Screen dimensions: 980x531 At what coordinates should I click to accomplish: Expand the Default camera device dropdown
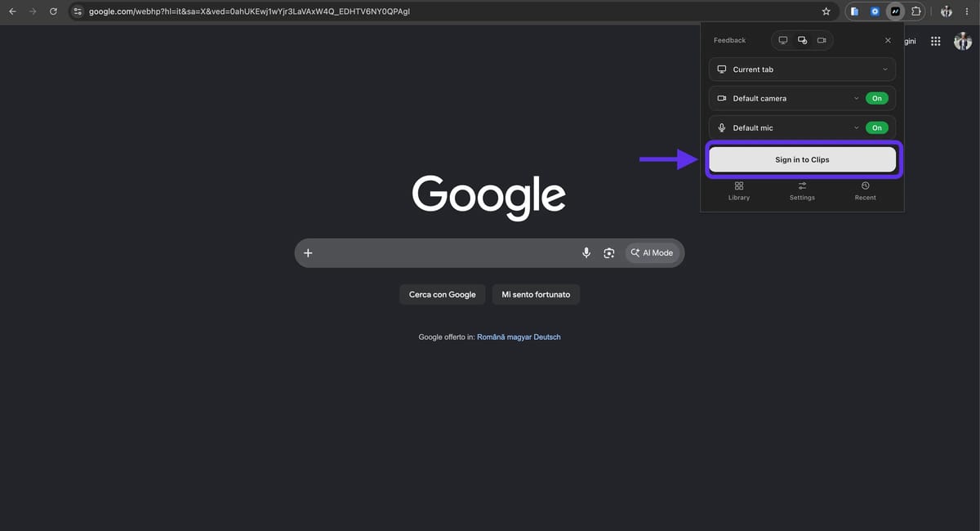tap(856, 98)
